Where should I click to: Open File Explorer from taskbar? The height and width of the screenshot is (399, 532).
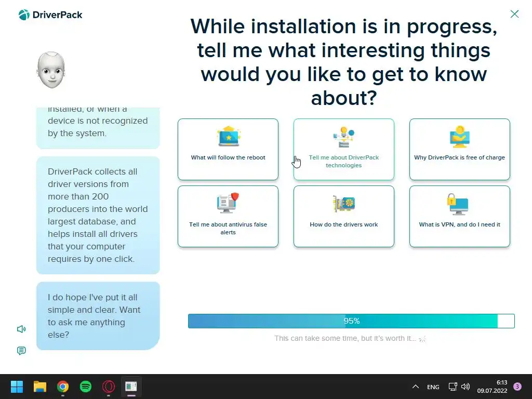point(39,387)
